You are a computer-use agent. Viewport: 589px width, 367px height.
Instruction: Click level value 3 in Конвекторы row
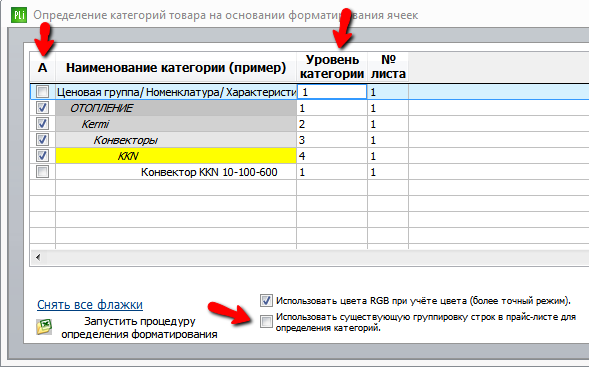pyautogui.click(x=332, y=140)
